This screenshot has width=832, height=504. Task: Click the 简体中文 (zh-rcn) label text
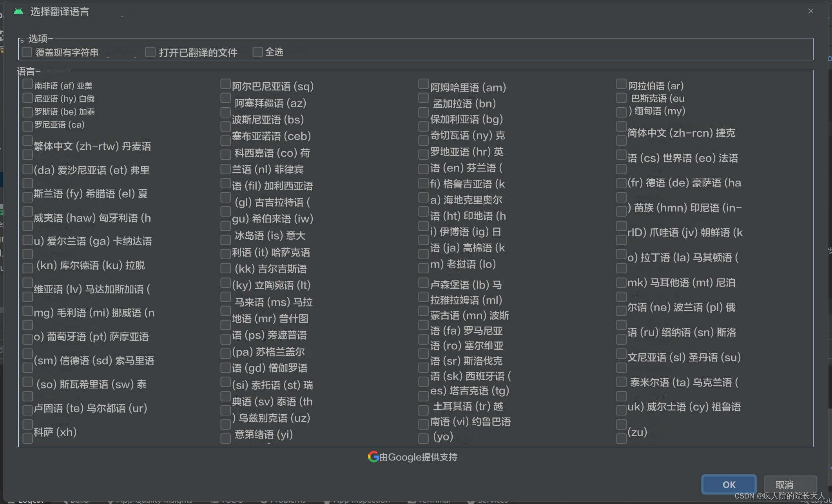pos(670,133)
